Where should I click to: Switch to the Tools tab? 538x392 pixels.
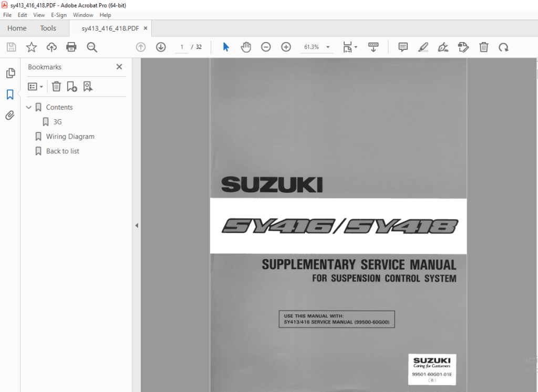coord(48,28)
